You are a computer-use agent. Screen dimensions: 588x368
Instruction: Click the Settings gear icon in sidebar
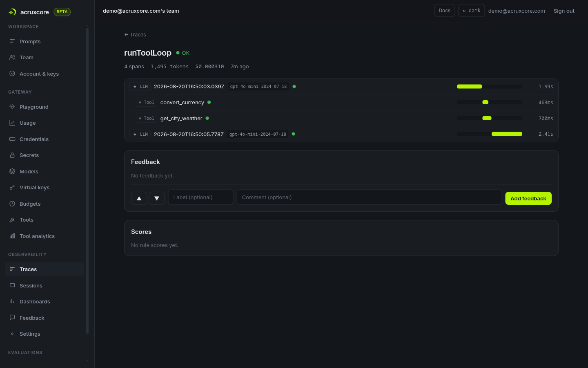pos(12,334)
